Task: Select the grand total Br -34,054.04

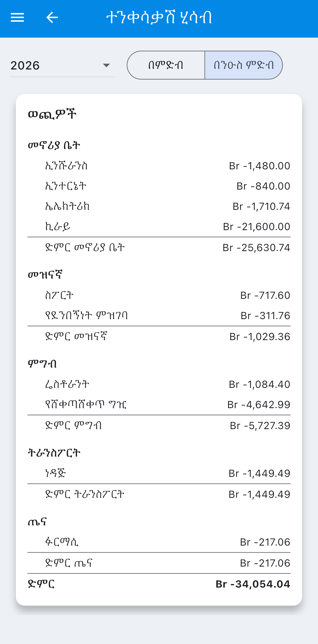Action: [253, 584]
